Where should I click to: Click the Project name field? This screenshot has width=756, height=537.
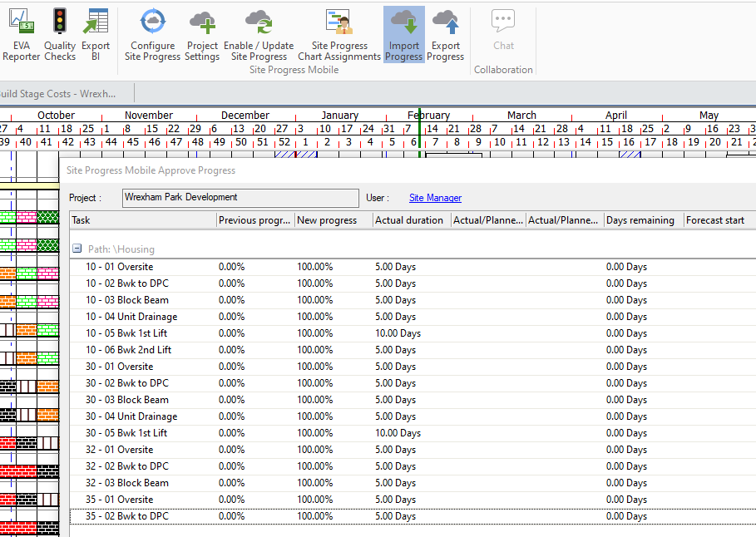click(x=240, y=198)
